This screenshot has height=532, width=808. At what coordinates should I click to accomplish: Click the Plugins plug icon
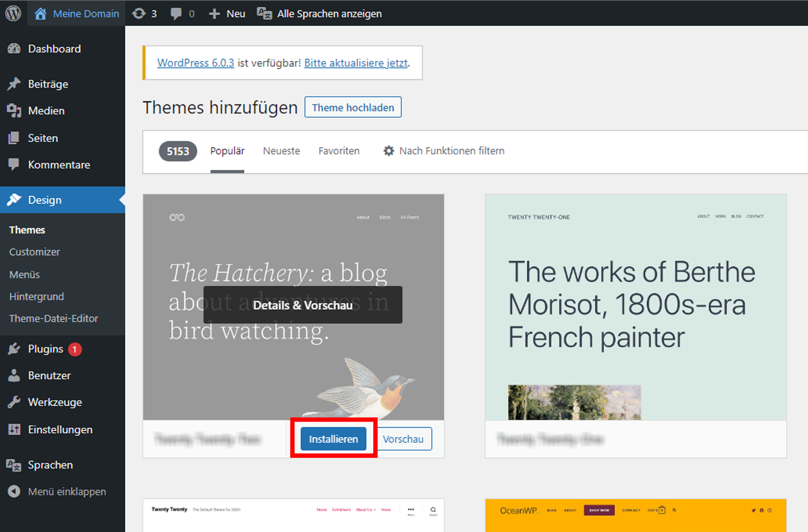pos(14,349)
